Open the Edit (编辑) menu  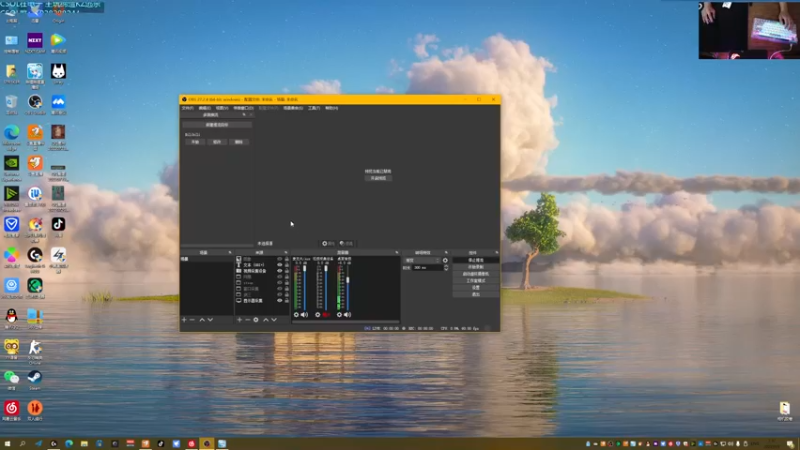[205, 108]
